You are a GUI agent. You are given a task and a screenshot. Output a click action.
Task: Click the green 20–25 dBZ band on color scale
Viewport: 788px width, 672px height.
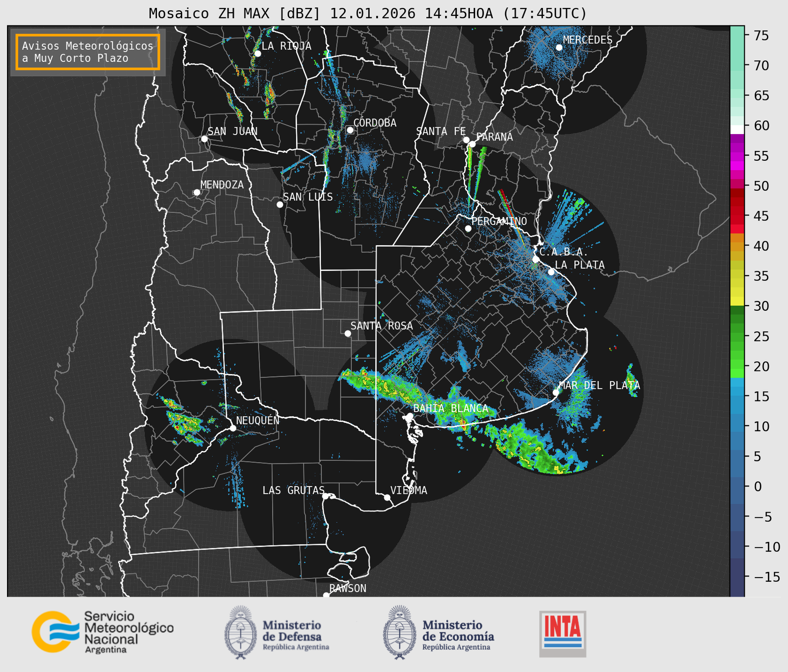[x=737, y=351]
